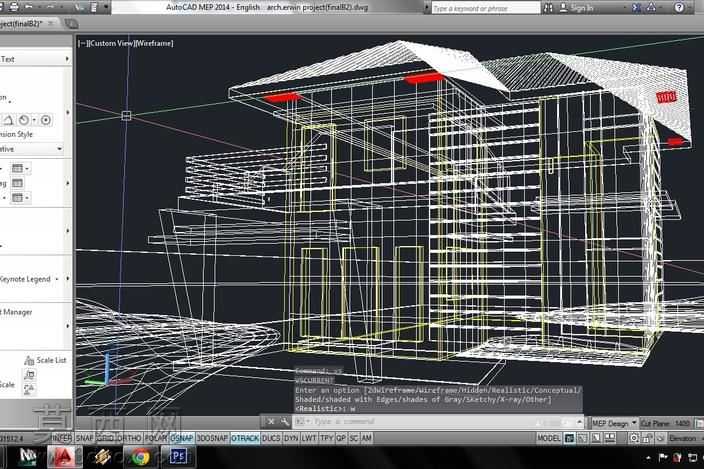
Task: Open the [Wireframe] visual style menu
Action: [154, 44]
